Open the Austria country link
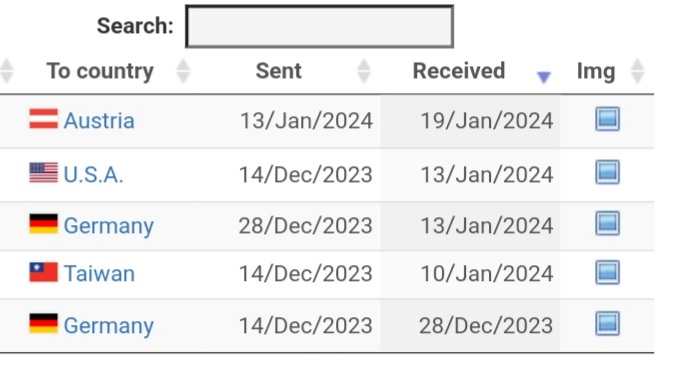Viewport: 684px width, 368px height. [99, 120]
